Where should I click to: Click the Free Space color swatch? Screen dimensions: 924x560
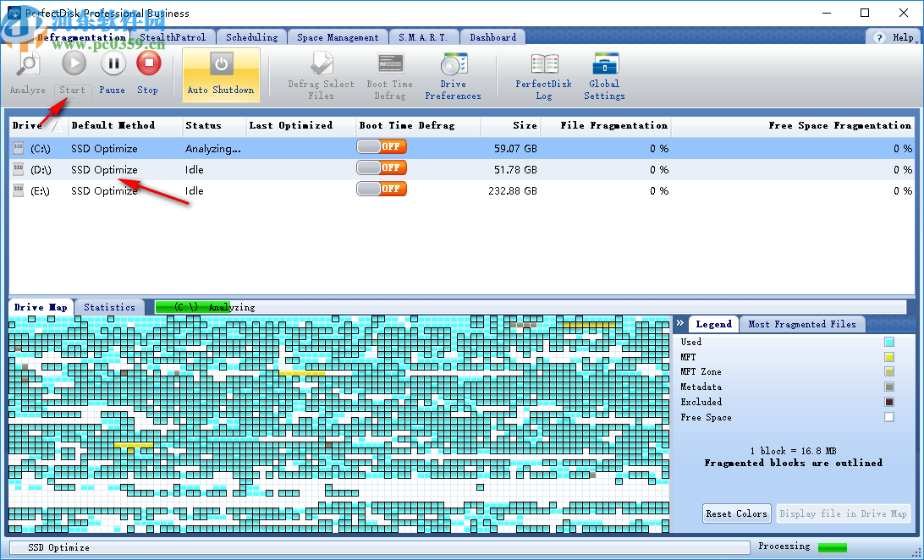pyautogui.click(x=888, y=417)
